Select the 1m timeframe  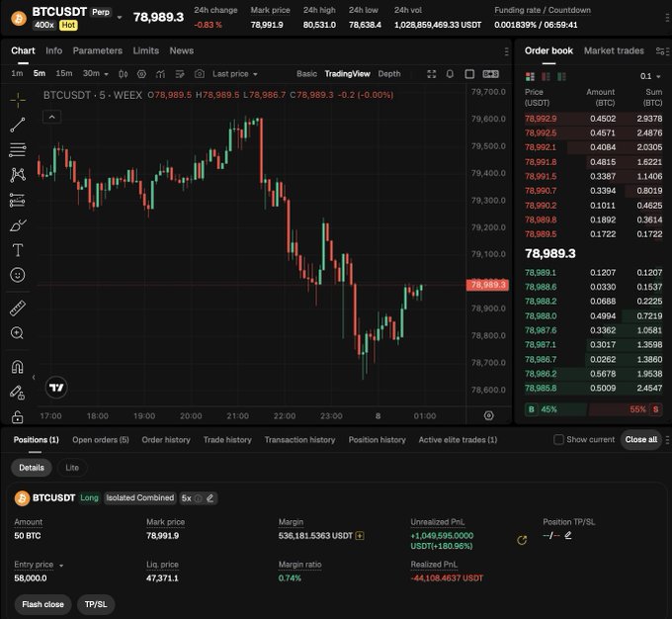[17, 73]
